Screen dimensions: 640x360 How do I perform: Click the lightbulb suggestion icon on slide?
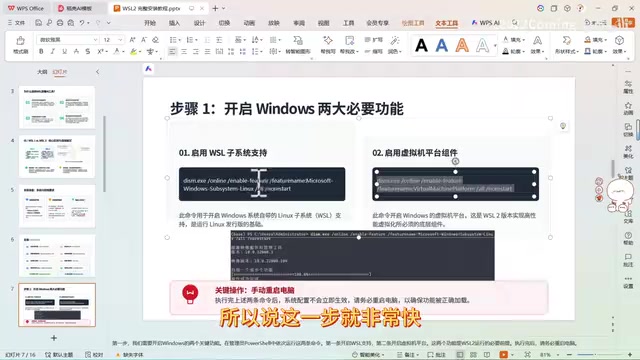pos(563,126)
